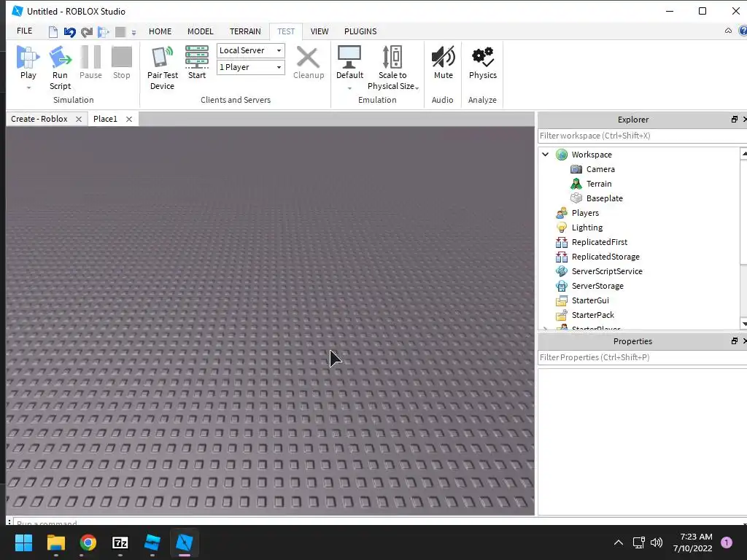Viewport: 747px width, 560px height.
Task: Open the Roblox Player taskbar icon
Action: pyautogui.click(x=152, y=542)
